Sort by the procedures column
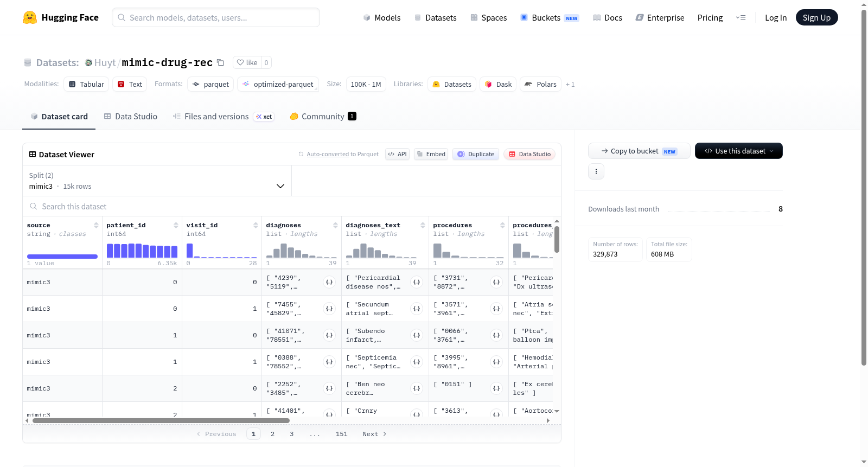Viewport: 868px width, 467px height. [502, 225]
